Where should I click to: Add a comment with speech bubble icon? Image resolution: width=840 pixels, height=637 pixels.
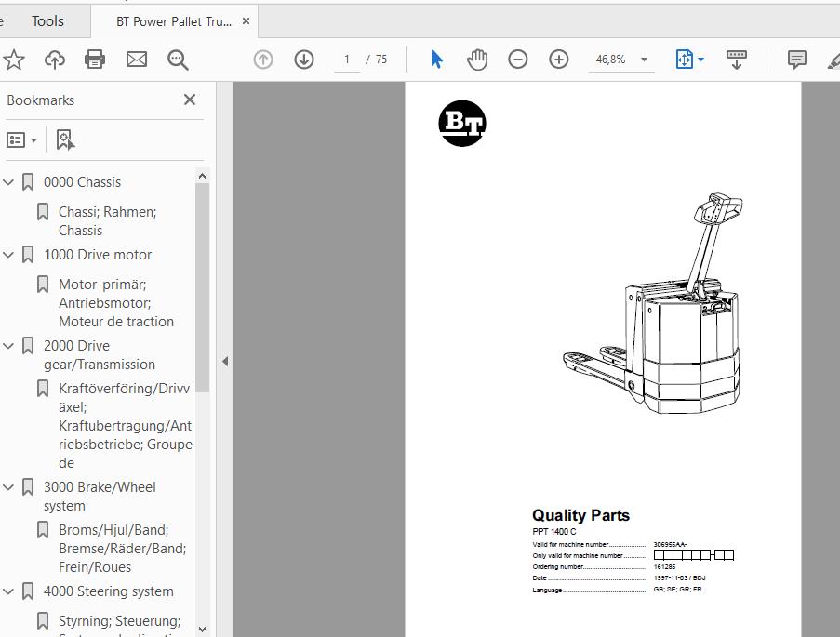[x=796, y=60]
